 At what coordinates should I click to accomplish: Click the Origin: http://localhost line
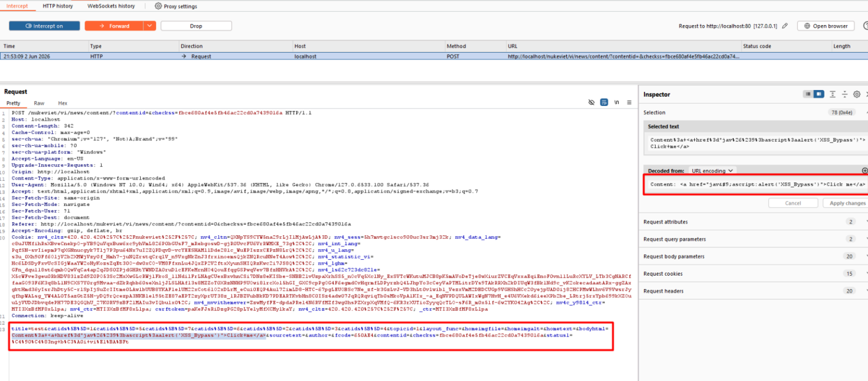[x=50, y=172]
